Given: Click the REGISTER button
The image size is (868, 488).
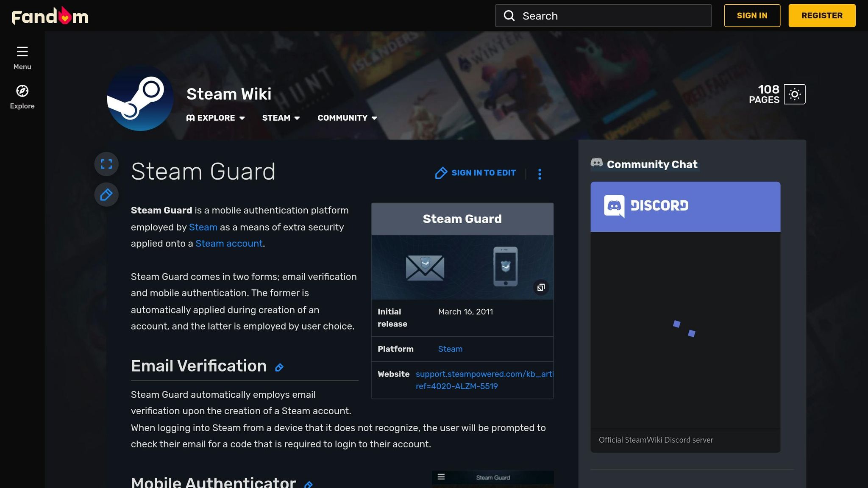Looking at the screenshot, I should [821, 15].
